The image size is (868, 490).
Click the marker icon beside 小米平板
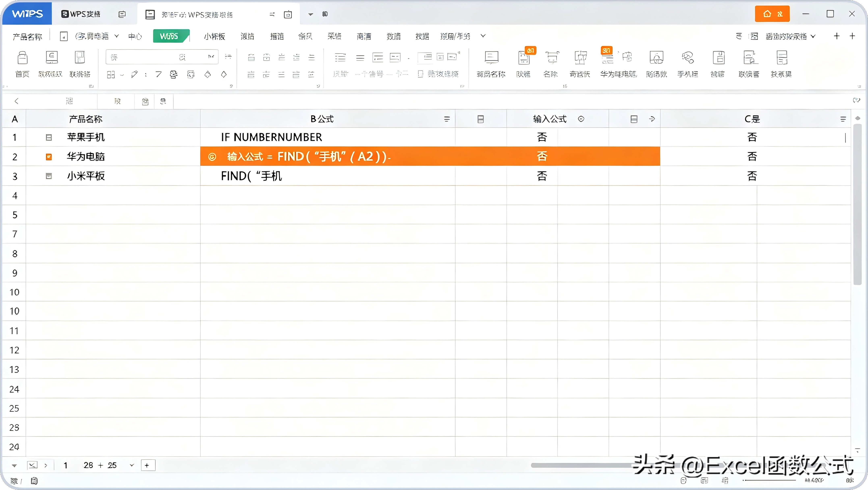pyautogui.click(x=49, y=176)
